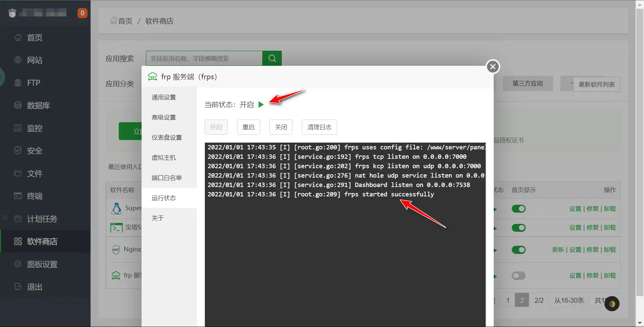Open 数据库 in the sidebar
The height and width of the screenshot is (327, 644).
click(x=38, y=105)
